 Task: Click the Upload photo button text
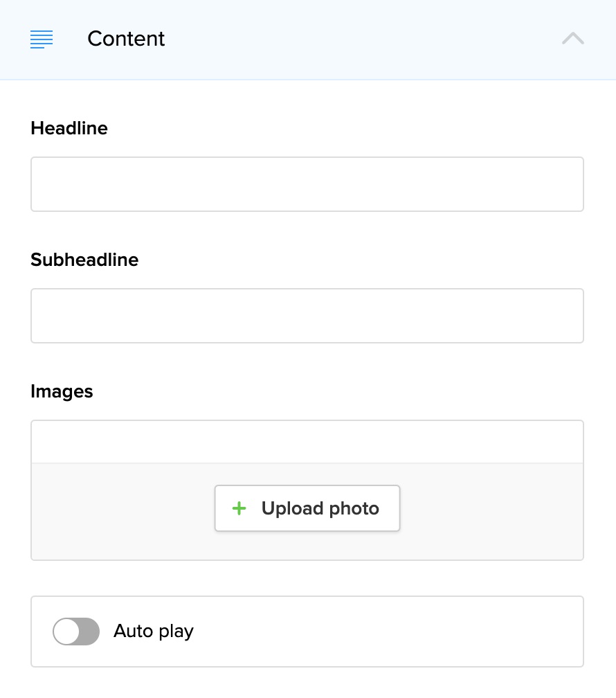(x=320, y=509)
